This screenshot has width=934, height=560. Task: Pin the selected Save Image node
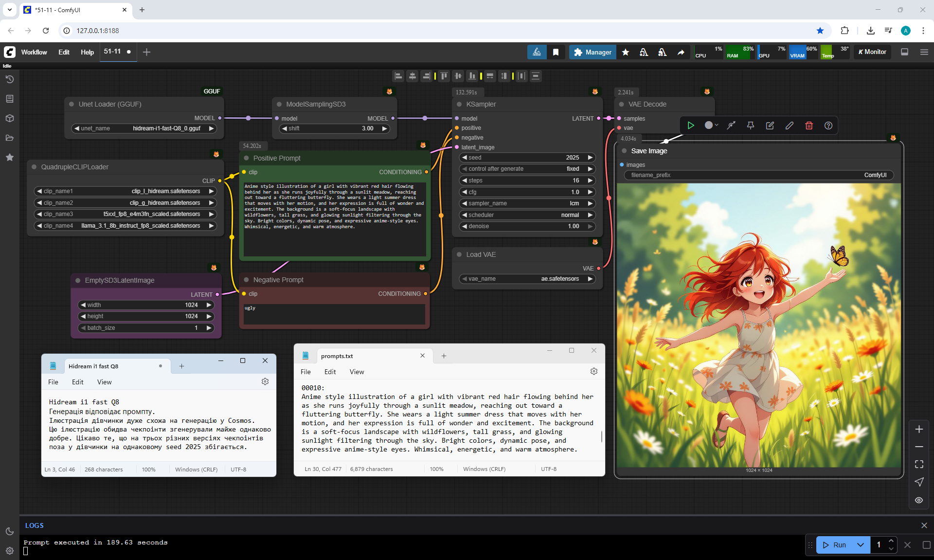point(751,126)
